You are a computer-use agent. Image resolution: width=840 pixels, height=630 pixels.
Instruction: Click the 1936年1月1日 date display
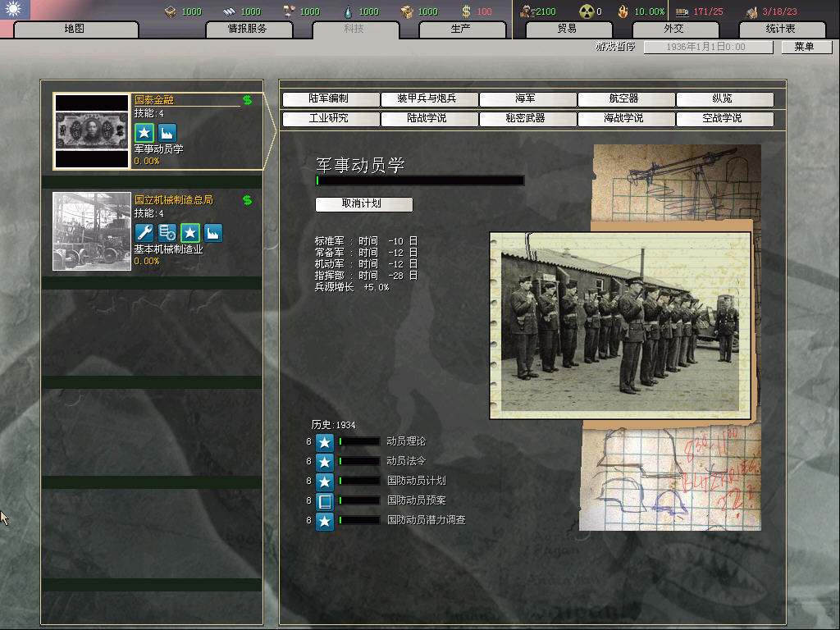pos(706,48)
